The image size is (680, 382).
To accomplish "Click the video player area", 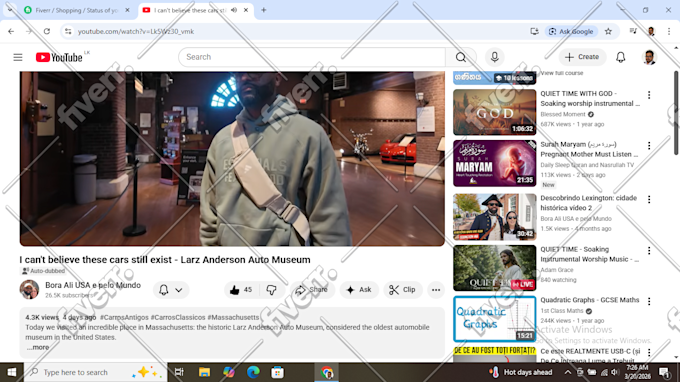I will [232, 159].
